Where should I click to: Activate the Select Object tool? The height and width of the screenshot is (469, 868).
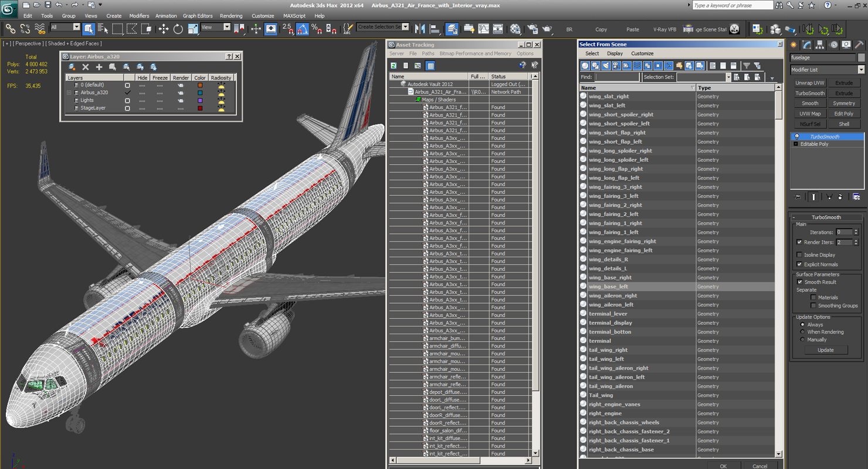(89, 28)
